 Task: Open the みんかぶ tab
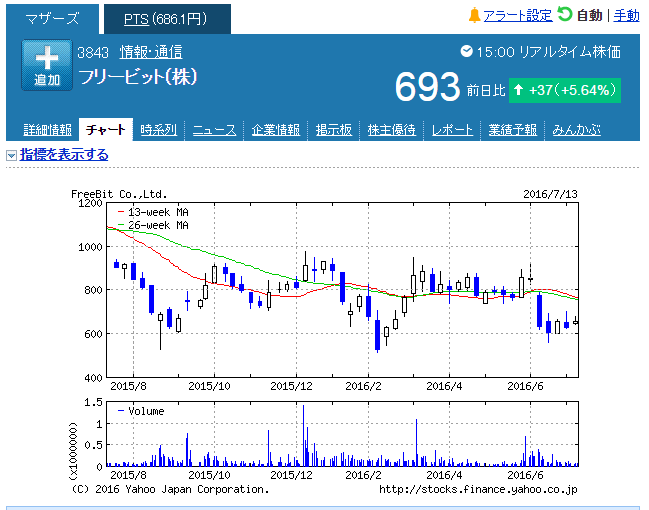577,130
